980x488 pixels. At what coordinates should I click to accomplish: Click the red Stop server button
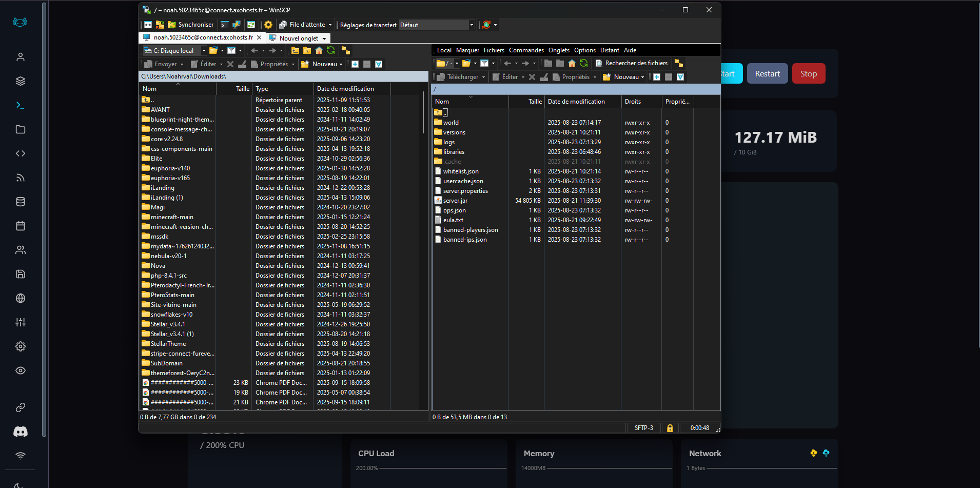point(808,74)
